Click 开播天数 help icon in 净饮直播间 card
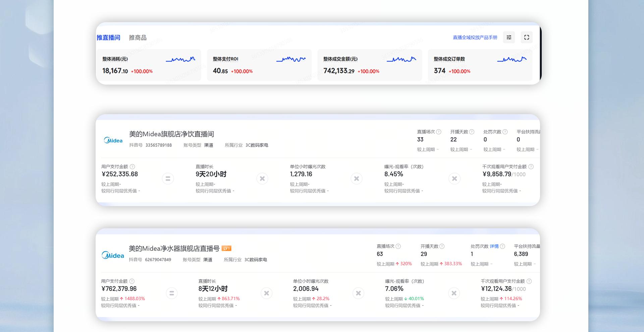Viewport: 644px width, 332px height. (472, 132)
